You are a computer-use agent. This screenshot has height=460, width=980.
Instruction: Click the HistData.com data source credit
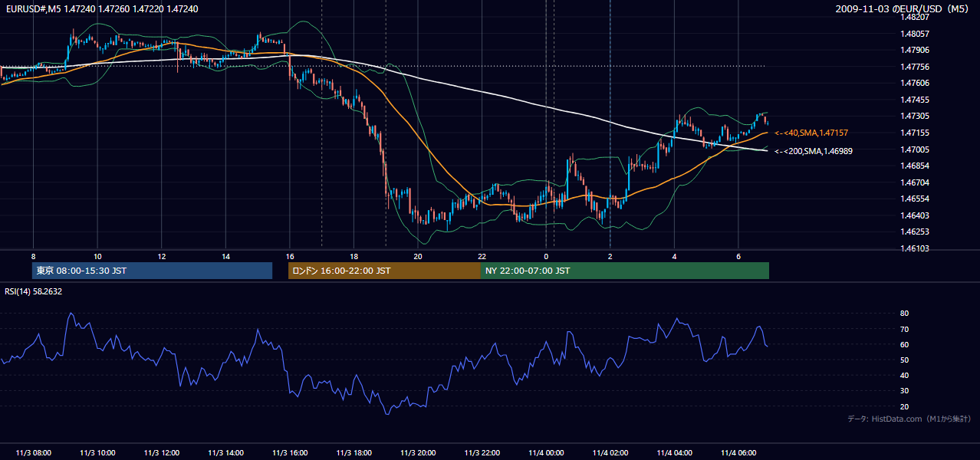pyautogui.click(x=909, y=419)
